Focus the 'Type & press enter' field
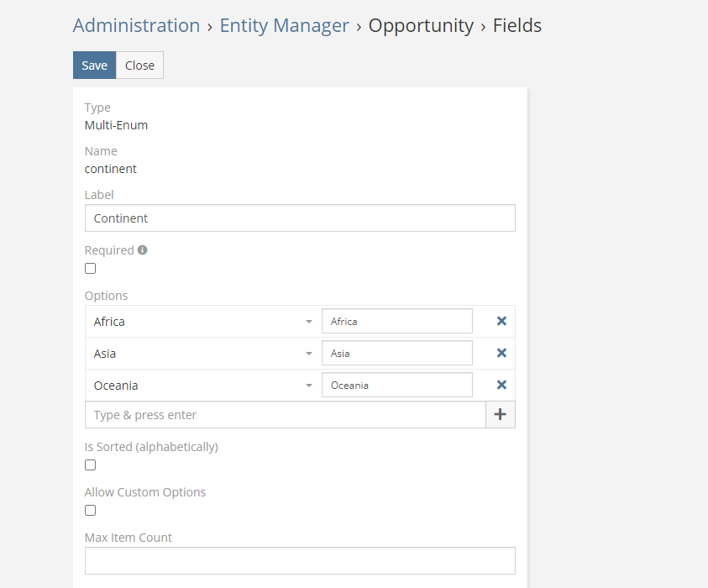The height and width of the screenshot is (588, 708). point(285,415)
